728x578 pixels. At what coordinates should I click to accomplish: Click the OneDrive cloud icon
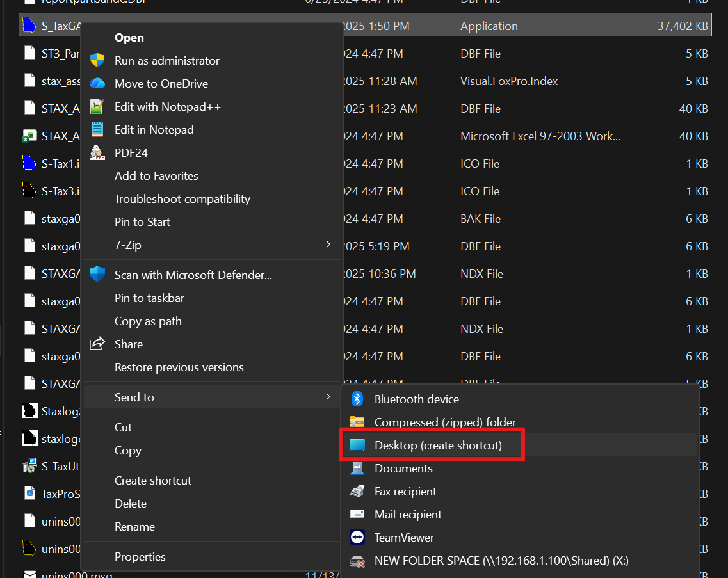point(97,84)
